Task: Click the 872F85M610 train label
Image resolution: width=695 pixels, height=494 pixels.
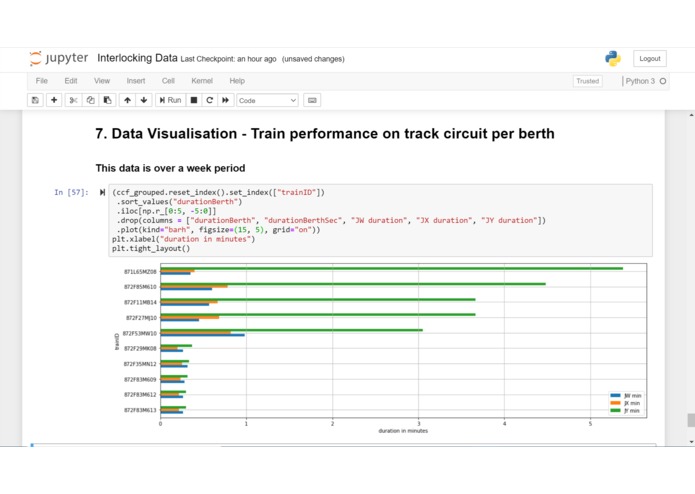Action: click(x=140, y=287)
